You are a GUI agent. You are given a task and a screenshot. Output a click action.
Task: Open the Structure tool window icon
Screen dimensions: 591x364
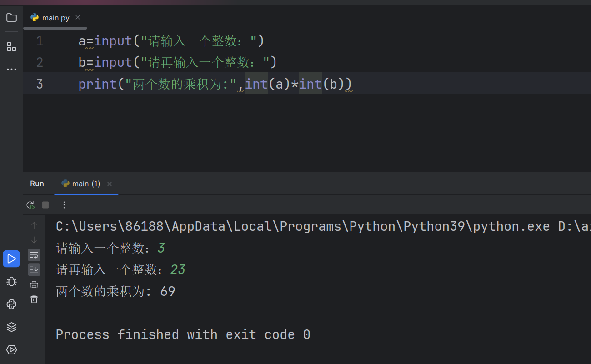click(x=11, y=46)
